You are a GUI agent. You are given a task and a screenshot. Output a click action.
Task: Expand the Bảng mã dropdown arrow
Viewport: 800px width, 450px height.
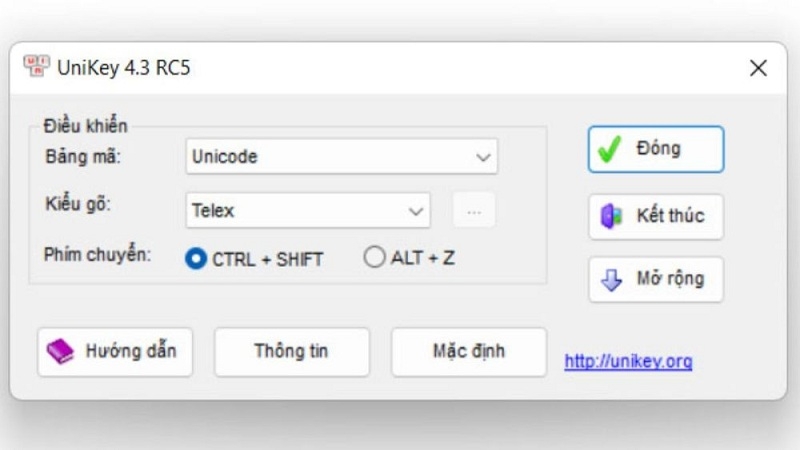483,157
